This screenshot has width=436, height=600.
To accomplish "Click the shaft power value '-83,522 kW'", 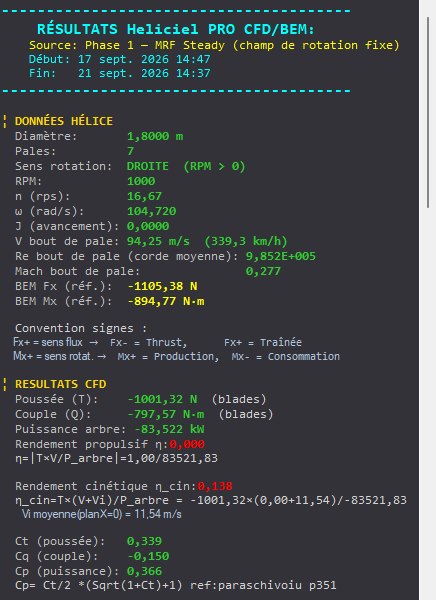I will point(169,429).
